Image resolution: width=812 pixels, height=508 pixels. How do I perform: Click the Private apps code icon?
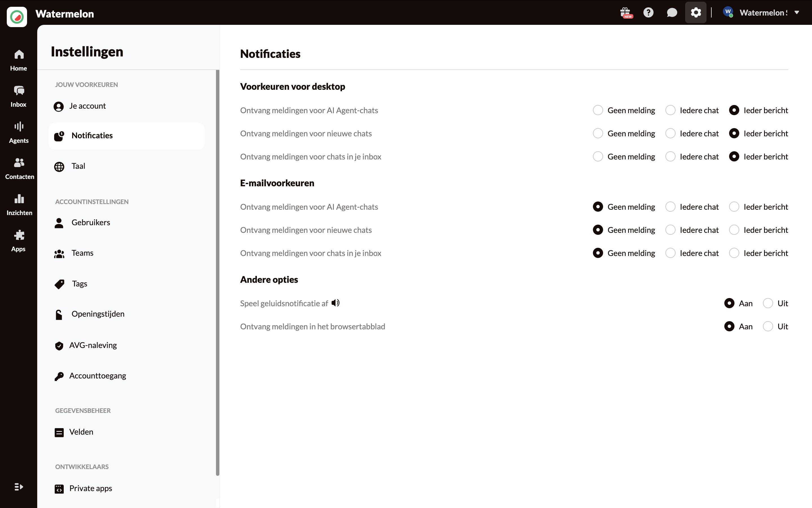(x=59, y=489)
